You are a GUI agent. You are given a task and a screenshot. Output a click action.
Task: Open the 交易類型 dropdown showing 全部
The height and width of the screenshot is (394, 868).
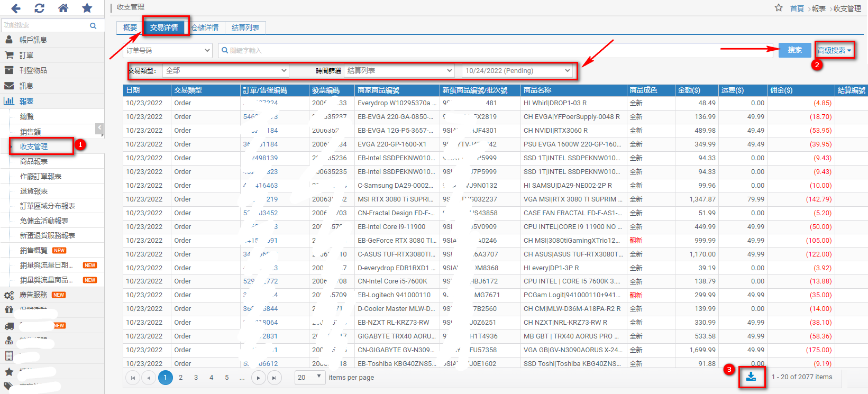[225, 70]
